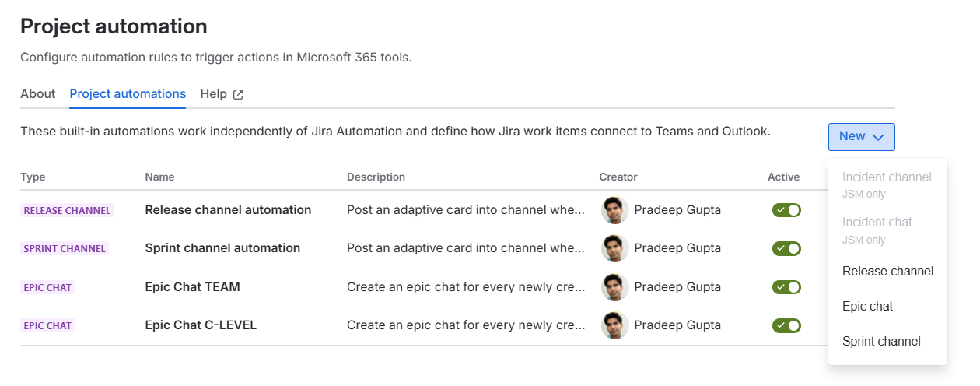Image resolution: width=980 pixels, height=386 pixels.
Task: Open the Epic Chat C-LEVEL rule name
Action: coord(201,325)
